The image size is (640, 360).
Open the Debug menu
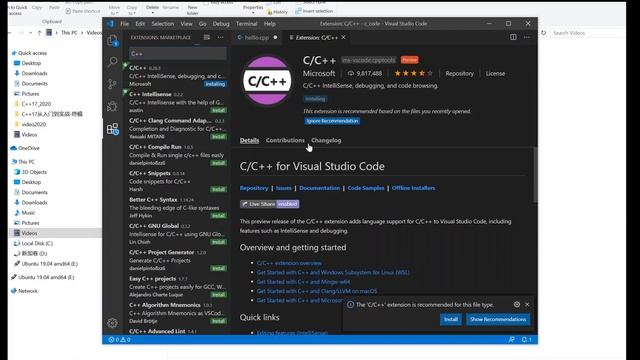pos(221,24)
